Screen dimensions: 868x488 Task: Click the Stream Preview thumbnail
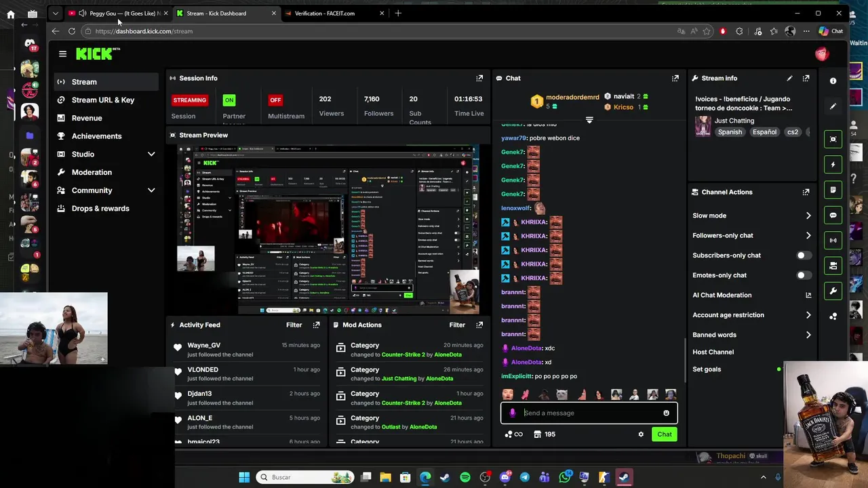pyautogui.click(x=328, y=229)
